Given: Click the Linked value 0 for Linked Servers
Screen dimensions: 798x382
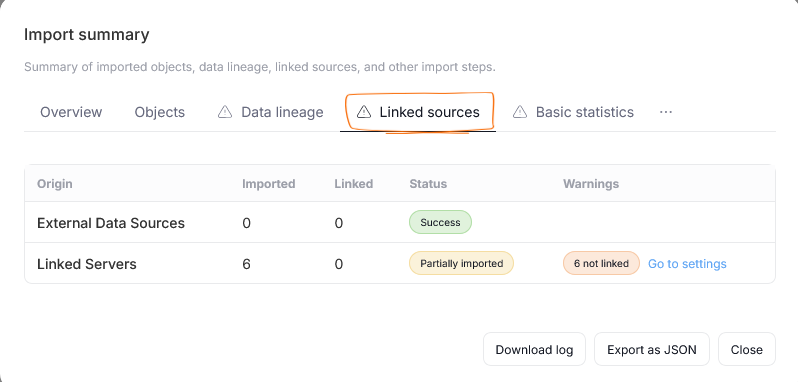Looking at the screenshot, I should [339, 264].
